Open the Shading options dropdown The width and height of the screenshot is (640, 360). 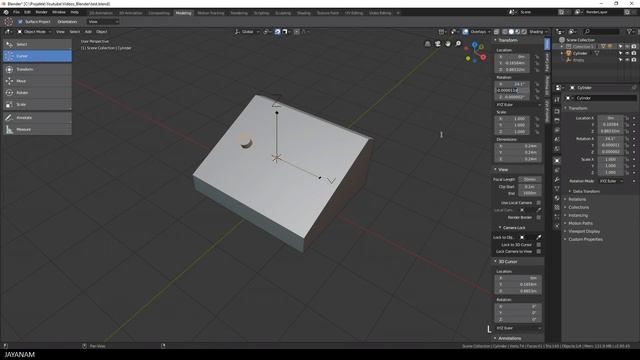[x=538, y=32]
